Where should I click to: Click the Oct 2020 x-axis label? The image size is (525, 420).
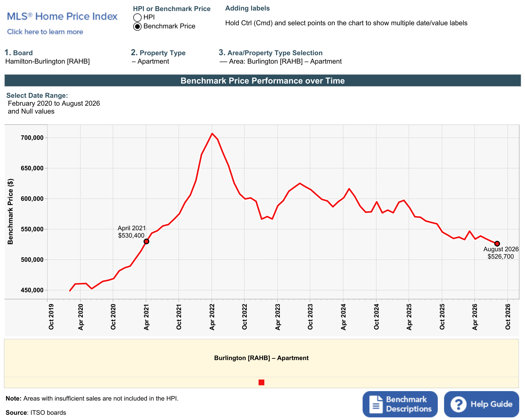tap(113, 317)
